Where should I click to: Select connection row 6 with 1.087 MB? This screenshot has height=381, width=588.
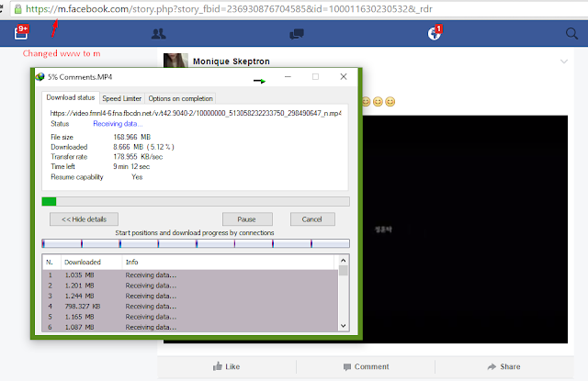click(x=190, y=327)
